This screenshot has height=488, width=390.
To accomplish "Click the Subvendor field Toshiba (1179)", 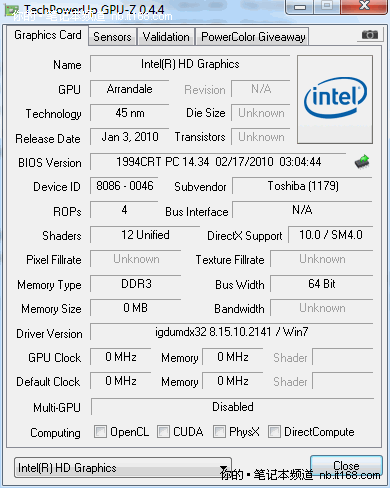I will pyautogui.click(x=302, y=186).
